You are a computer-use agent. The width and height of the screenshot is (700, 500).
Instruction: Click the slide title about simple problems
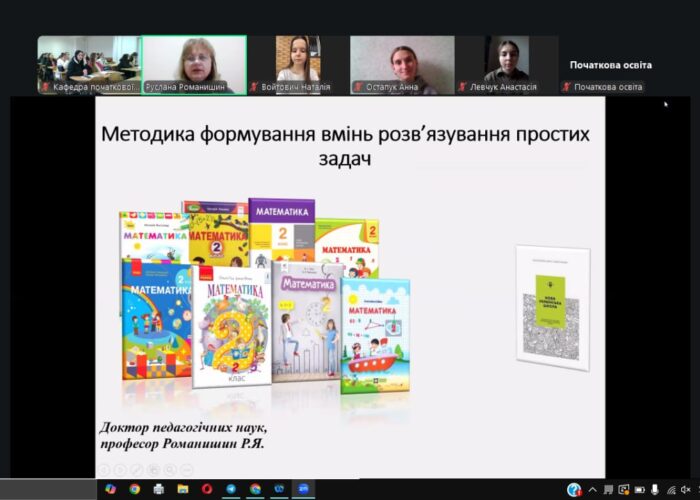(x=347, y=146)
